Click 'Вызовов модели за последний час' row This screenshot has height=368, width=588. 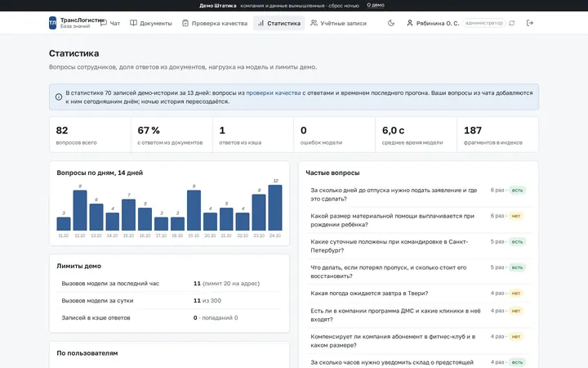click(x=169, y=284)
